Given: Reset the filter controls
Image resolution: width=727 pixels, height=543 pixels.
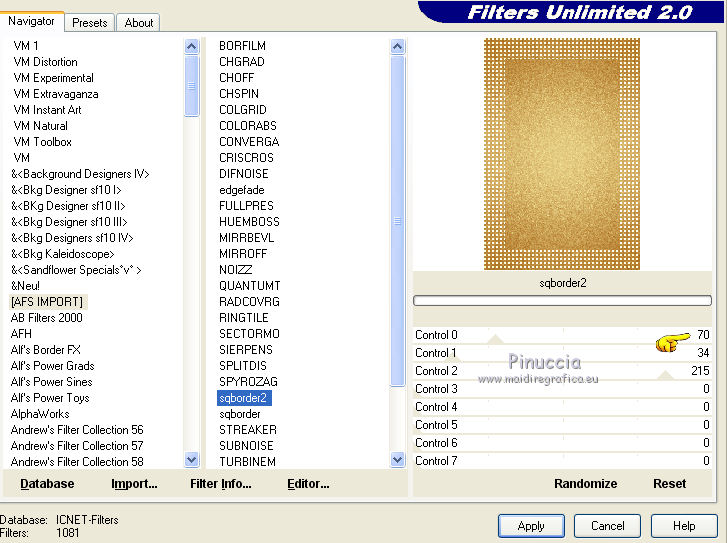Looking at the screenshot, I should coord(669,484).
